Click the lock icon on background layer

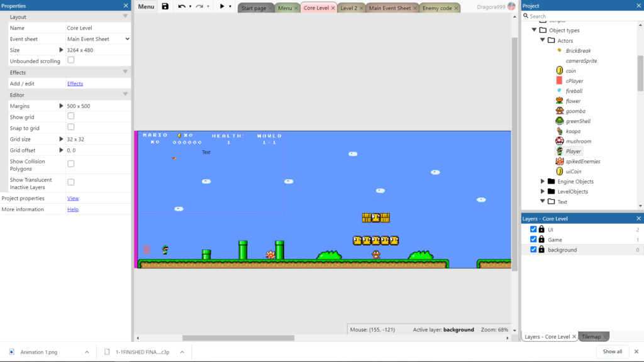click(541, 250)
